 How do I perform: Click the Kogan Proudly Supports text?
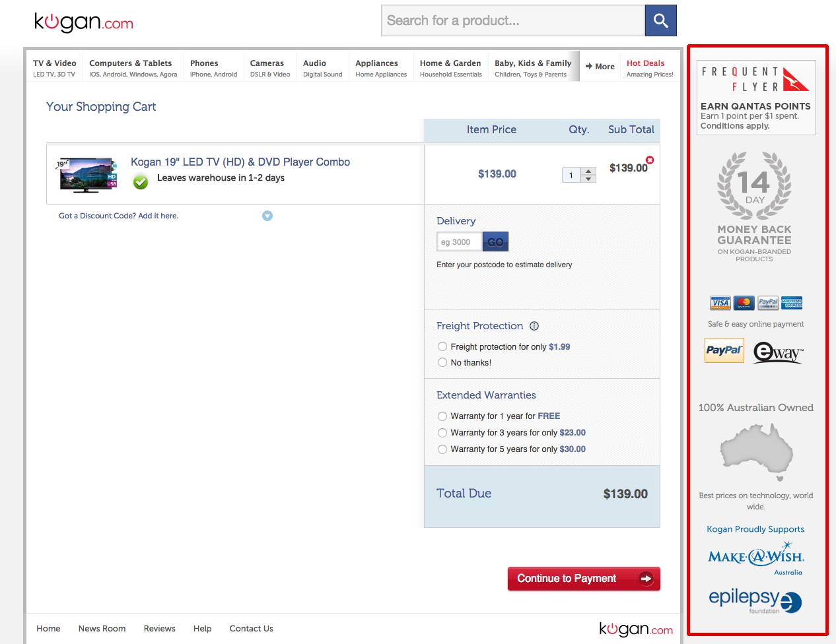point(755,529)
